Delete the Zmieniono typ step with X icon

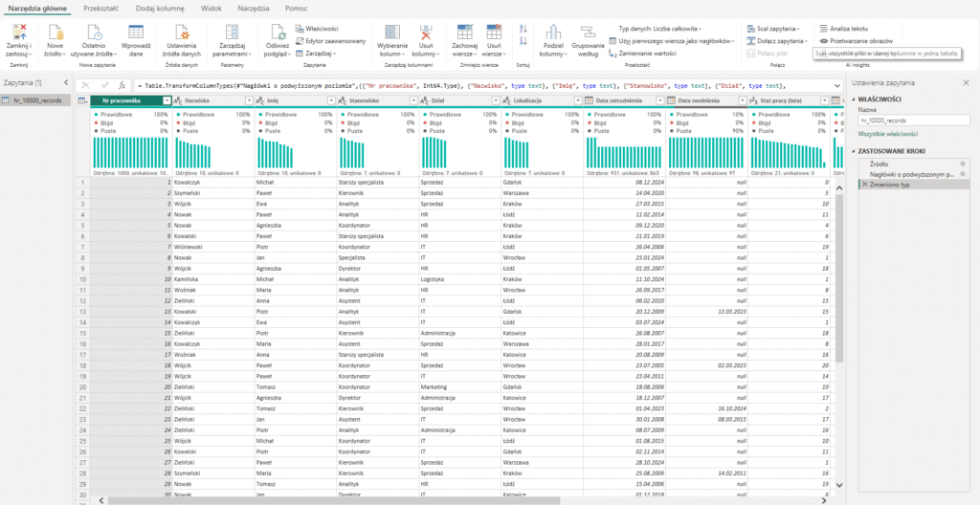(x=864, y=183)
